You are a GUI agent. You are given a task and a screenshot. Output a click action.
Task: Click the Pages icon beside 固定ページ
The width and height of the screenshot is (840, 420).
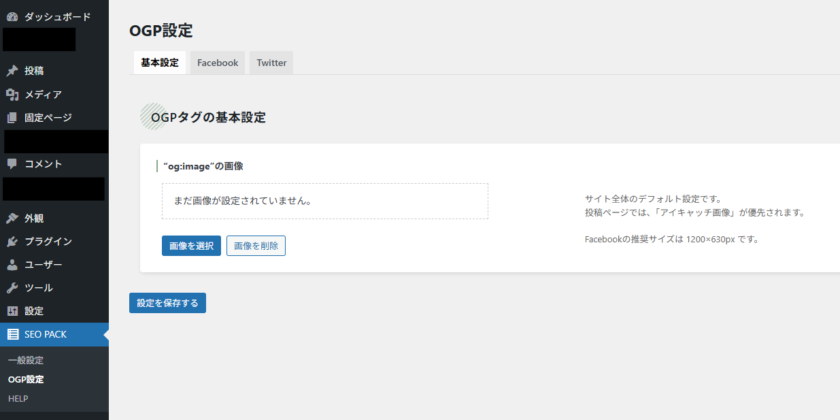click(x=12, y=118)
